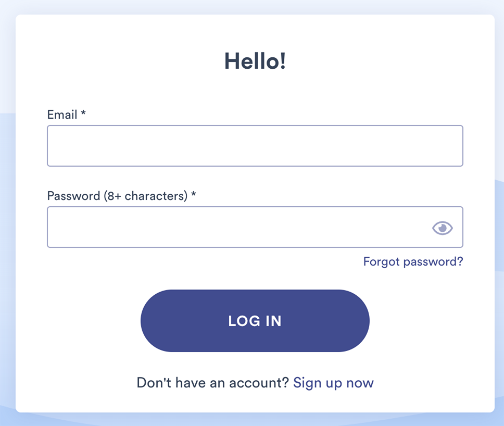Click the "Don't have an account?" text

[213, 383]
